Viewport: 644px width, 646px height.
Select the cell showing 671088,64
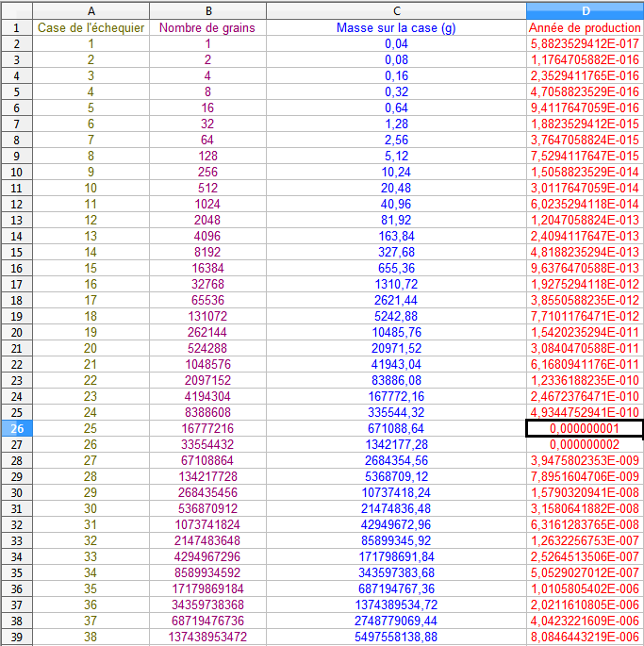click(x=396, y=428)
